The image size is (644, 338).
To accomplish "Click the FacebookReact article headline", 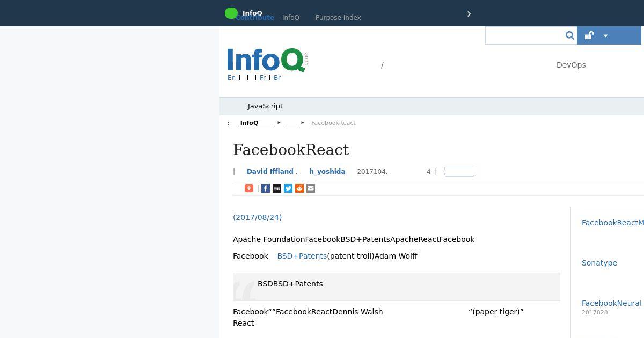I will 291,150.
